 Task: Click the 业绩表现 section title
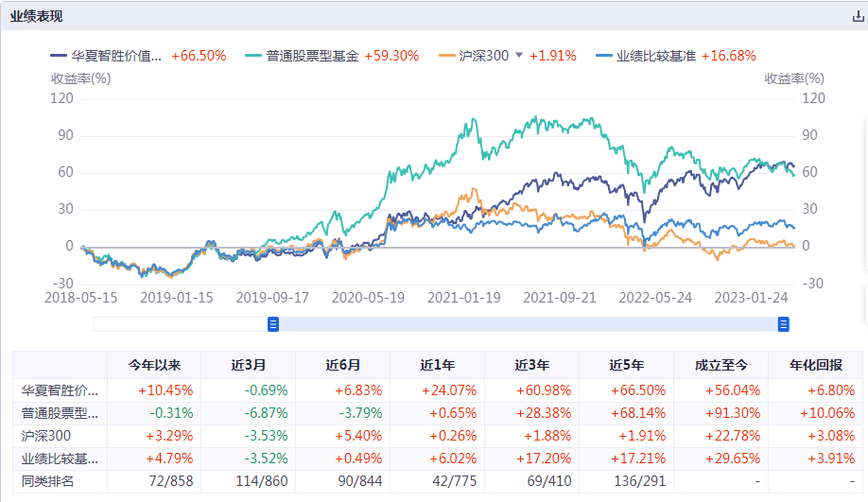[x=37, y=16]
